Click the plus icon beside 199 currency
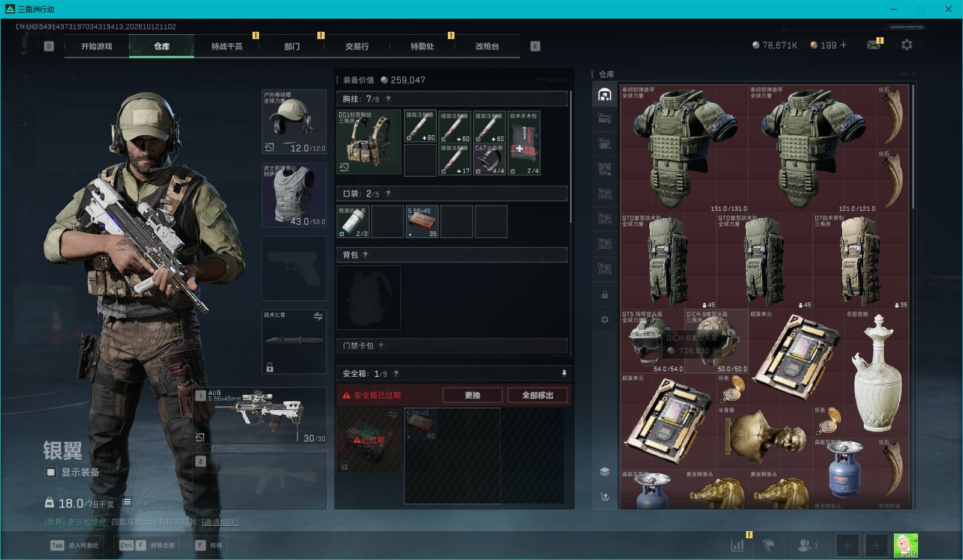Viewport: 963px width, 560px height. pyautogui.click(x=843, y=45)
